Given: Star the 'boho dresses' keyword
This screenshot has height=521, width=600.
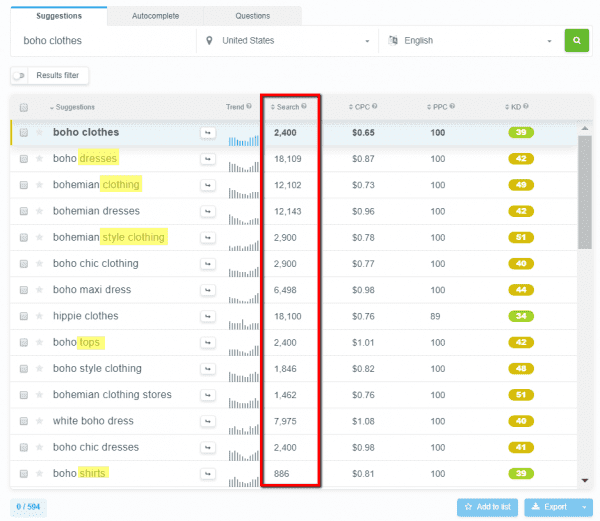Looking at the screenshot, I should tap(40, 158).
